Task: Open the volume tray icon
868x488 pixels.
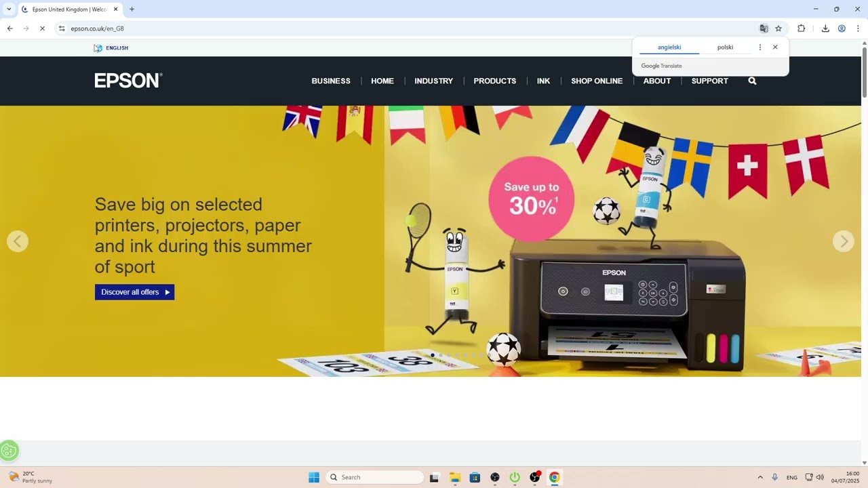Action: [820, 477]
